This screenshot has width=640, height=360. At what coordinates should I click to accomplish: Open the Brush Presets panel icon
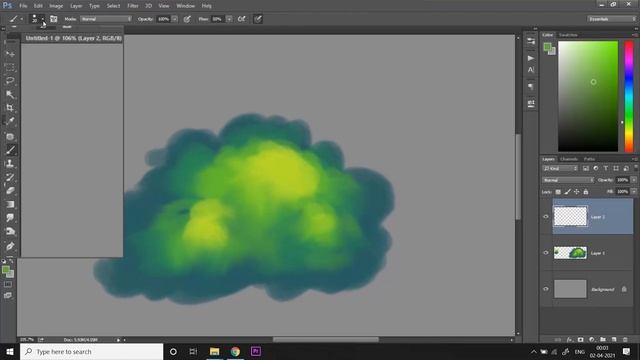[531, 103]
